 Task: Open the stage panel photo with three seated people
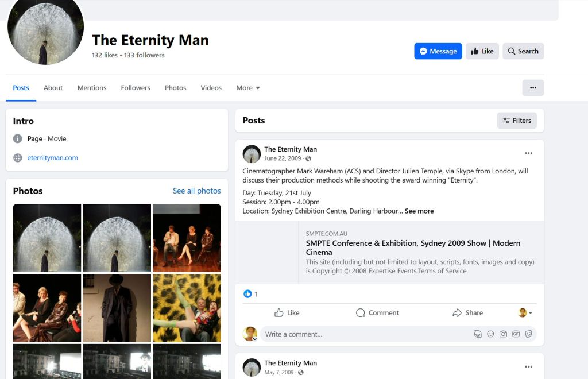tap(187, 238)
